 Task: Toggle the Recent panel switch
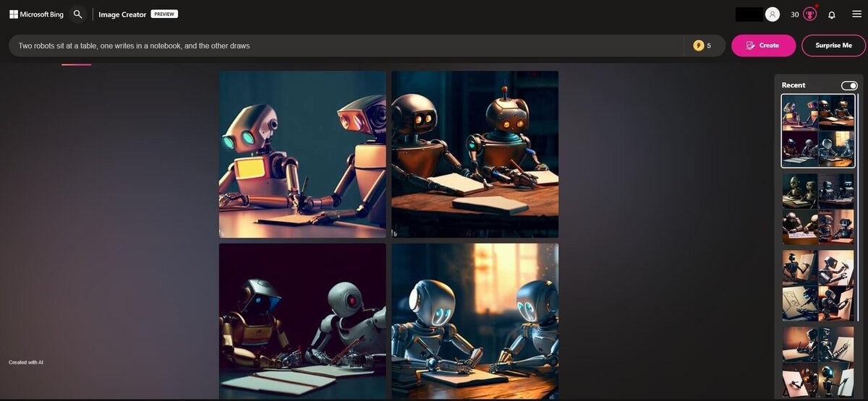[849, 85]
